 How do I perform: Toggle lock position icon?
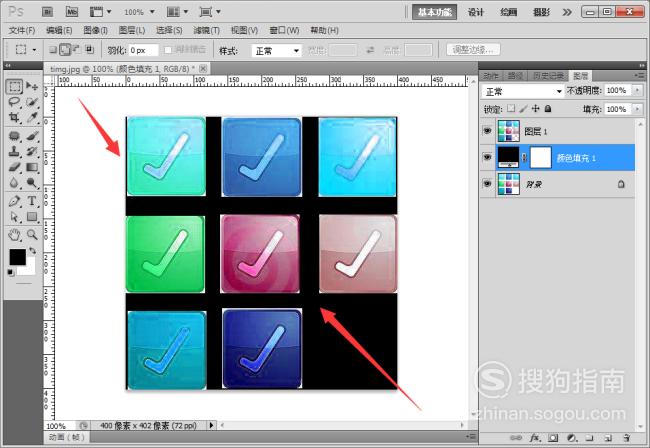[x=536, y=109]
